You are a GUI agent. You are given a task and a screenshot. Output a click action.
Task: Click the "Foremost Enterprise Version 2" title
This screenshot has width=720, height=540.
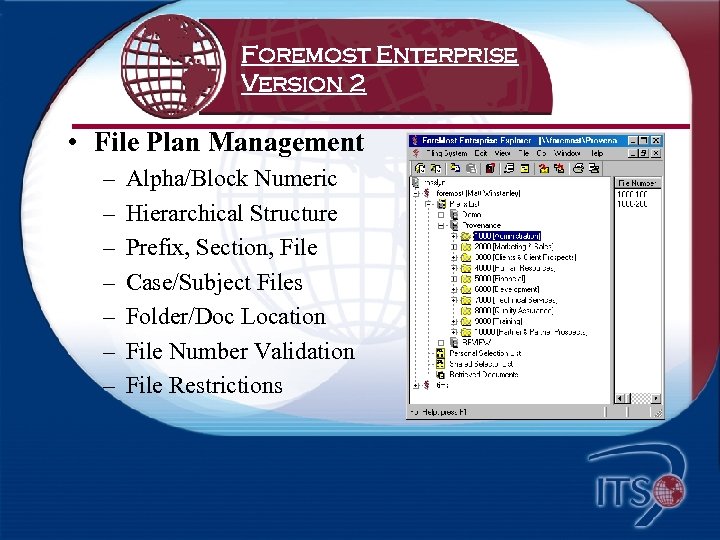[379, 69]
